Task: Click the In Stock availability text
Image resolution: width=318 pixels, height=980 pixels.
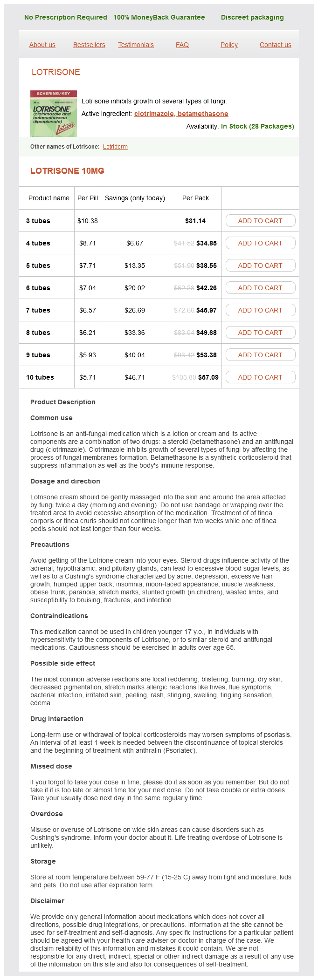Action: [257, 126]
